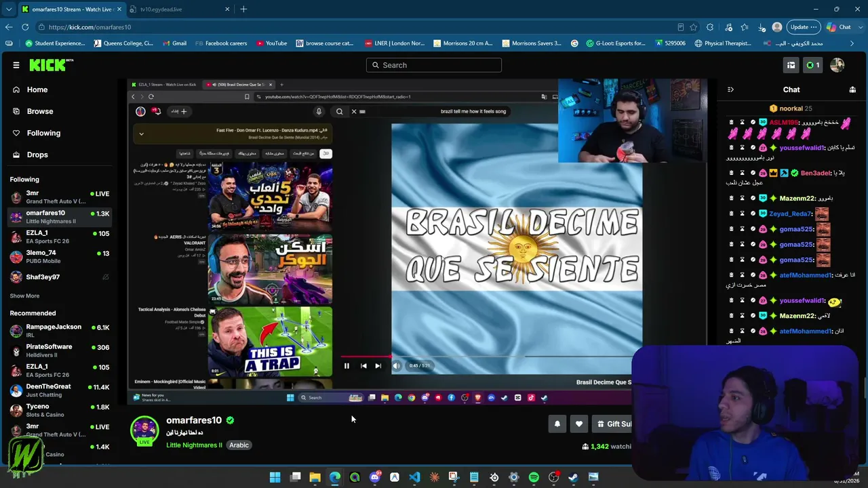Open Steam from the taskbar
Screen dimensions: 868x488
point(573,477)
